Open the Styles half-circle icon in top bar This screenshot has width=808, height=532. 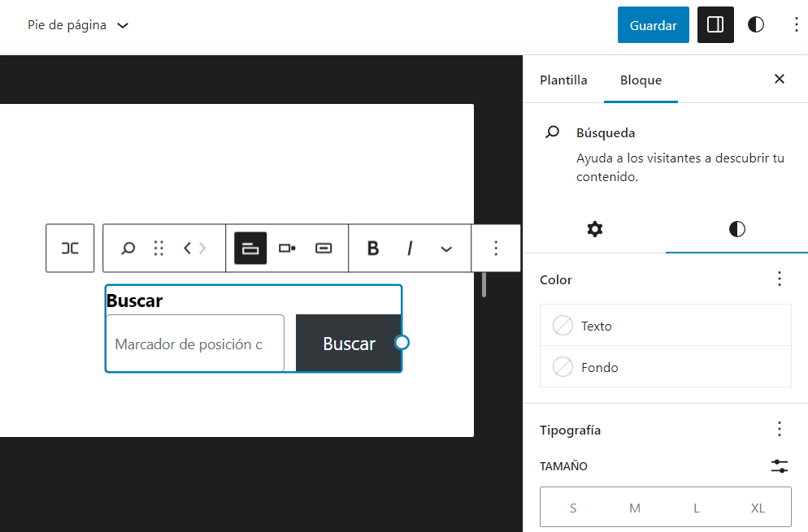tap(756, 24)
